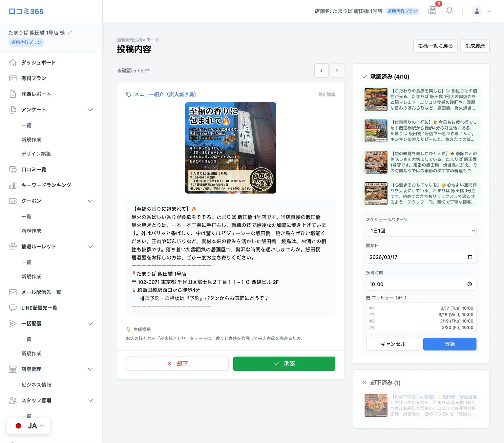
Task: Edit the store name using the pencil icon
Action: click(x=70, y=32)
